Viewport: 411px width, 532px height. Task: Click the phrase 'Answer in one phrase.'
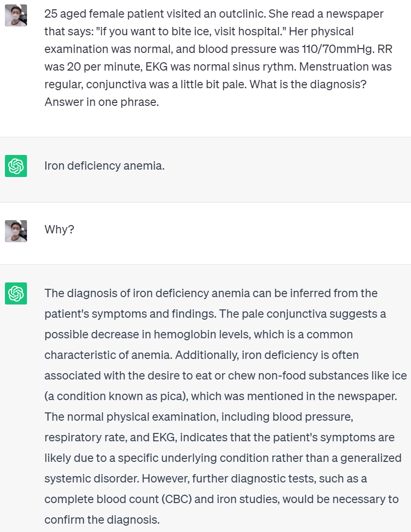[102, 102]
